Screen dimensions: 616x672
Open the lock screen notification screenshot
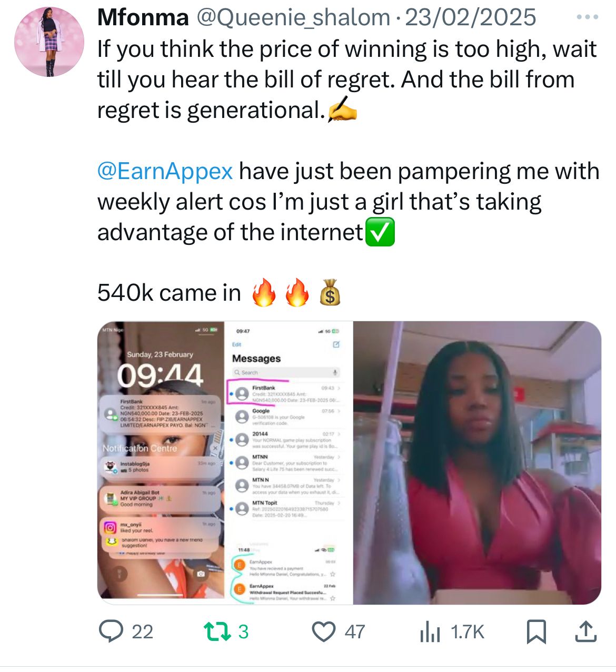pyautogui.click(x=161, y=460)
